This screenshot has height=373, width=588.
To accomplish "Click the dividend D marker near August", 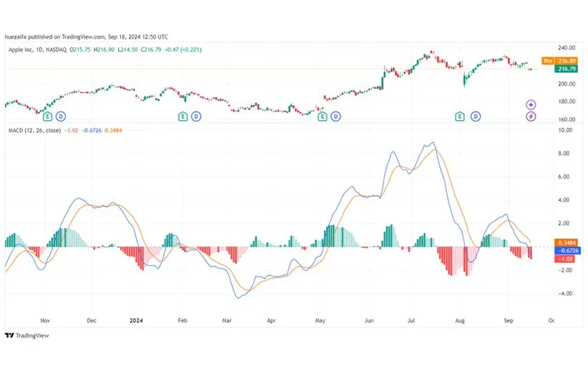I will coord(474,115).
